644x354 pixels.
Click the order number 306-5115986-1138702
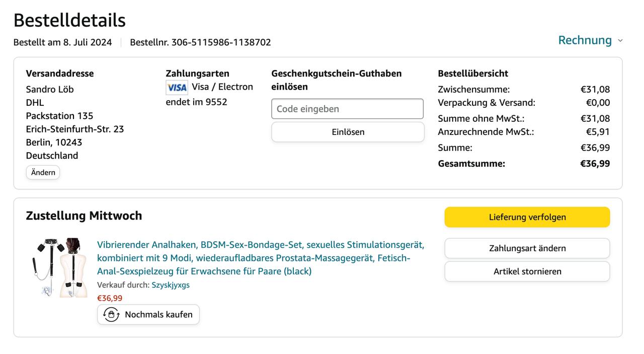[221, 42]
